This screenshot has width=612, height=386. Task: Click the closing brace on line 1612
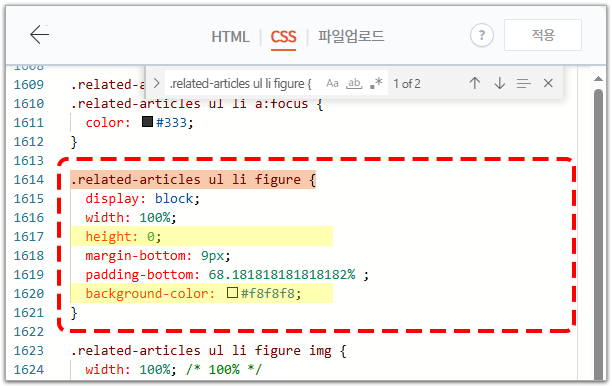74,142
